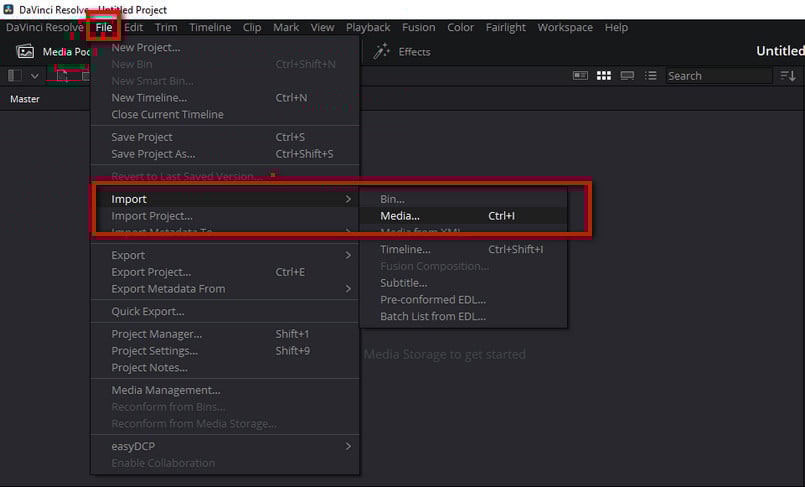This screenshot has width=805, height=487.
Task: Expand the Import submenu arrow
Action: pos(348,199)
